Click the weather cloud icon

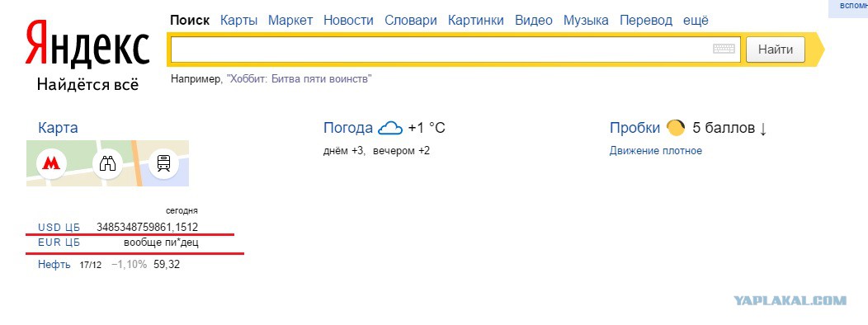click(390, 129)
